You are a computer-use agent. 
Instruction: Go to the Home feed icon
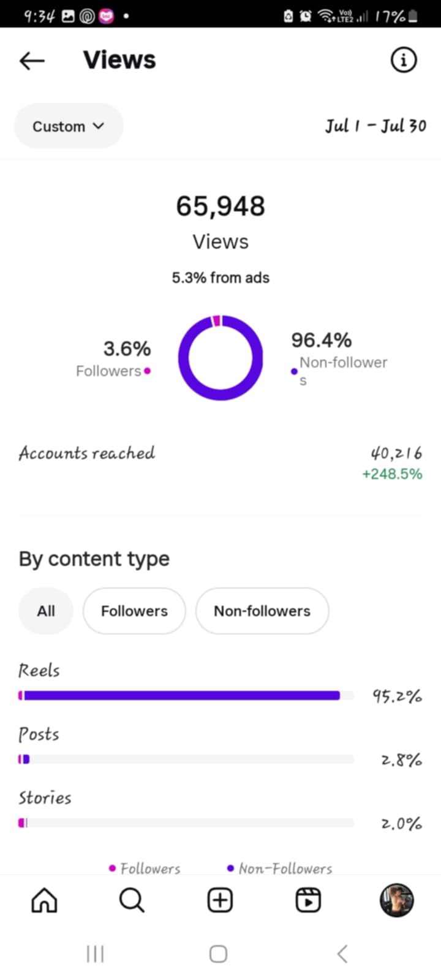point(44,900)
